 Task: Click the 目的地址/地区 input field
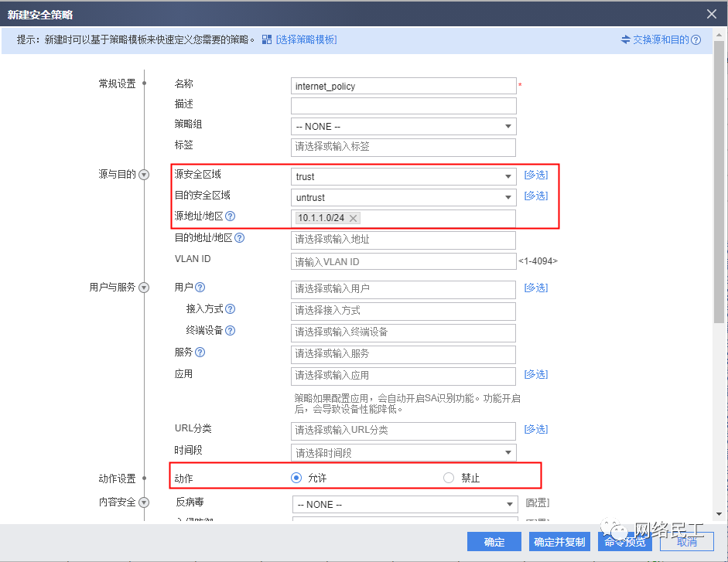(x=404, y=240)
